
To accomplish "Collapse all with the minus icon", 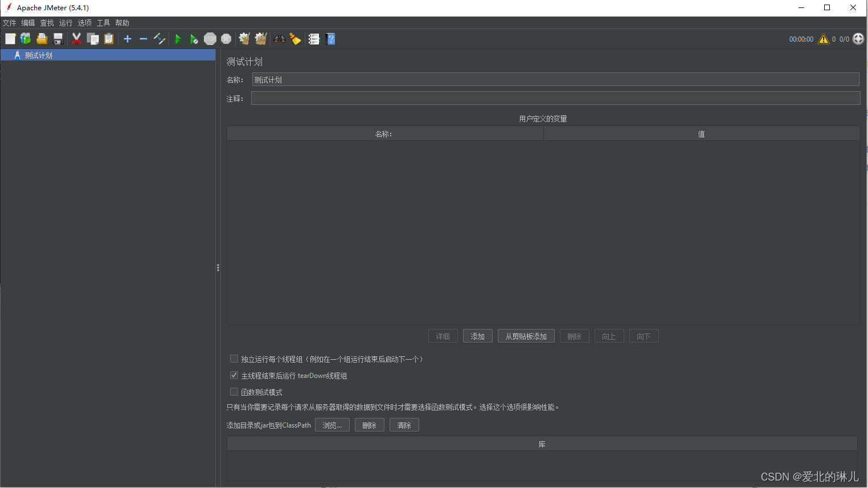I will click(144, 39).
